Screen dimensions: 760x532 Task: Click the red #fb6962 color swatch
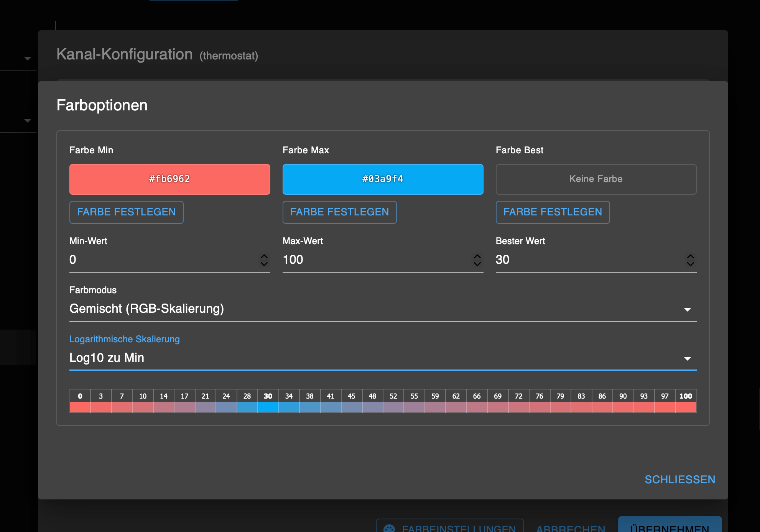coord(169,179)
